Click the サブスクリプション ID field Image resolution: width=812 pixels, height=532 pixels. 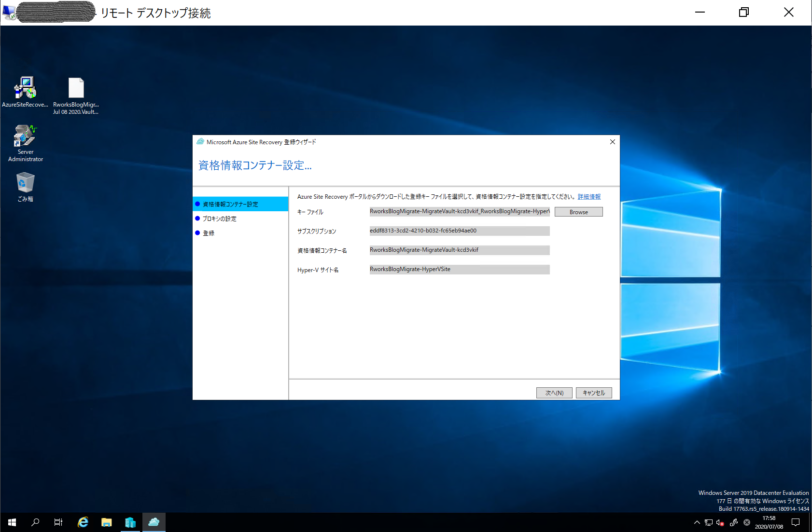460,231
